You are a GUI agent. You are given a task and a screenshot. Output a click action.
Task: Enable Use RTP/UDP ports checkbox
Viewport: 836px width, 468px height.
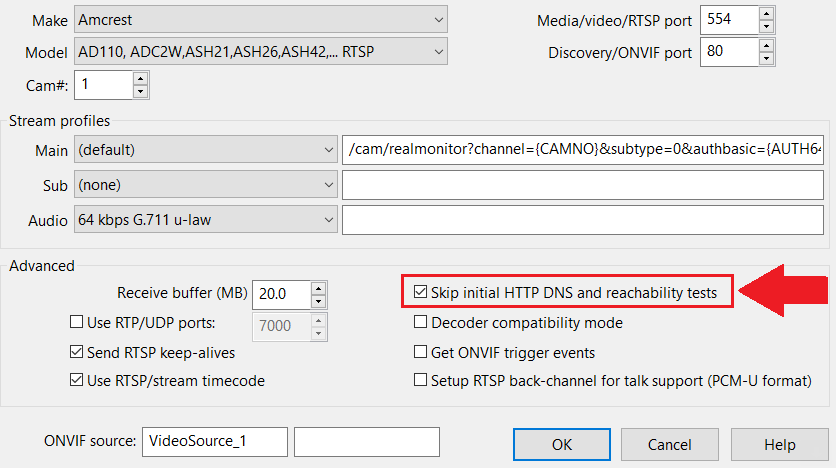click(x=76, y=321)
